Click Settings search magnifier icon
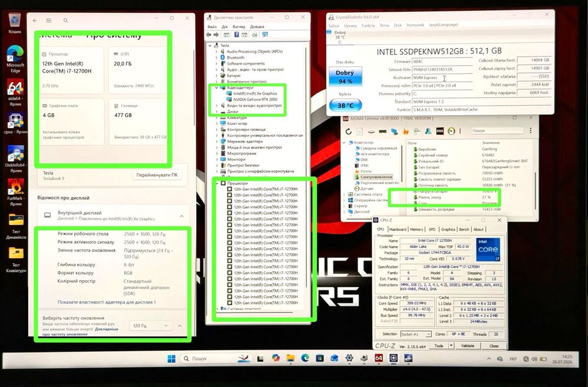This screenshot has height=387, width=588. click(66, 21)
